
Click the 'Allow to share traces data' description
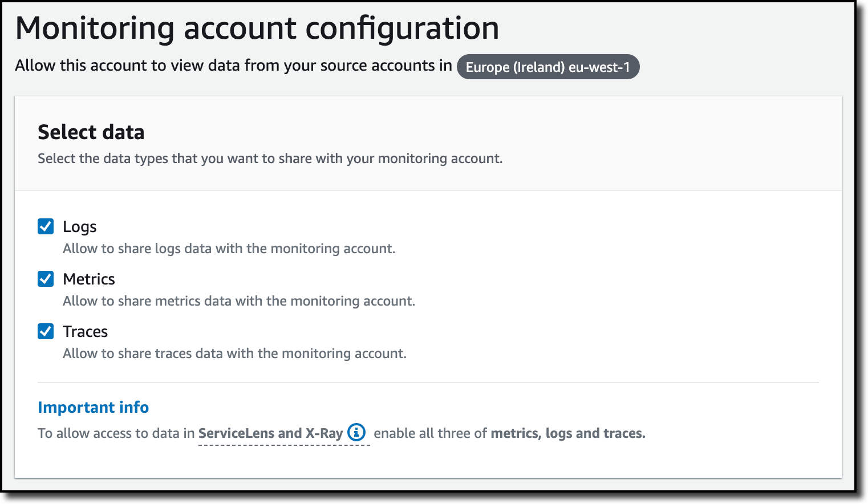234,353
